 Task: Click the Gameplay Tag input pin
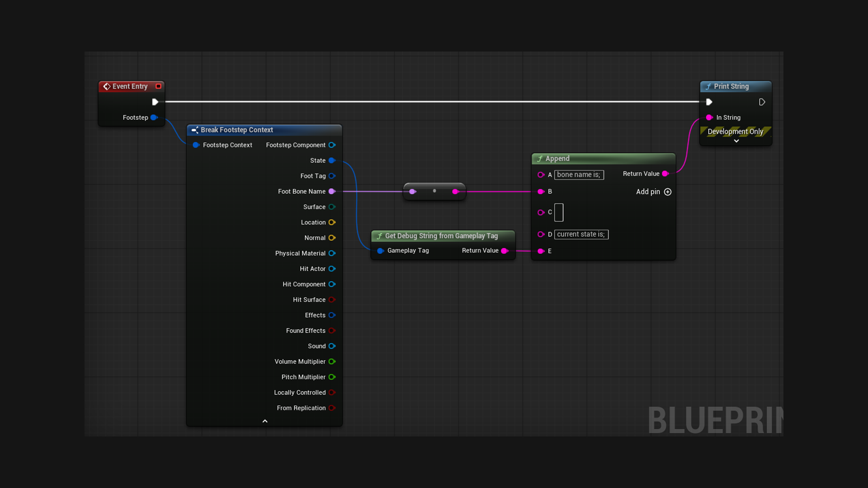pos(380,251)
